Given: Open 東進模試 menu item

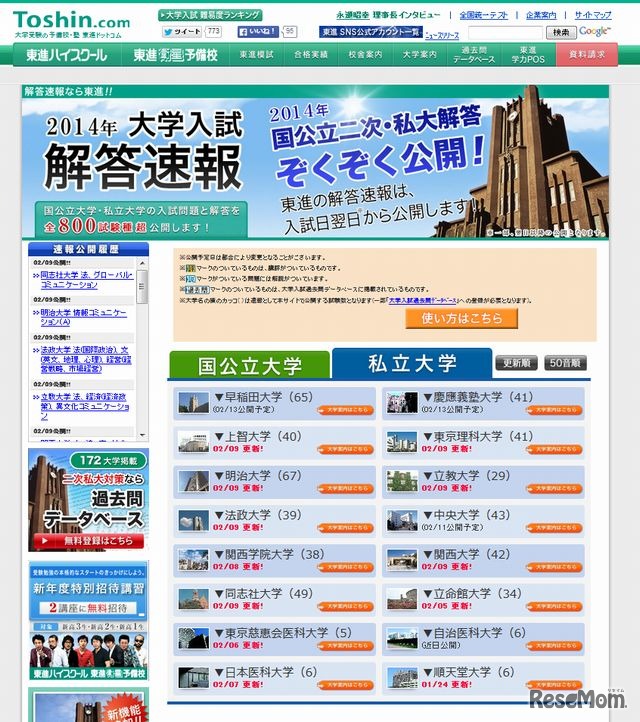Looking at the screenshot, I should click(256, 55).
